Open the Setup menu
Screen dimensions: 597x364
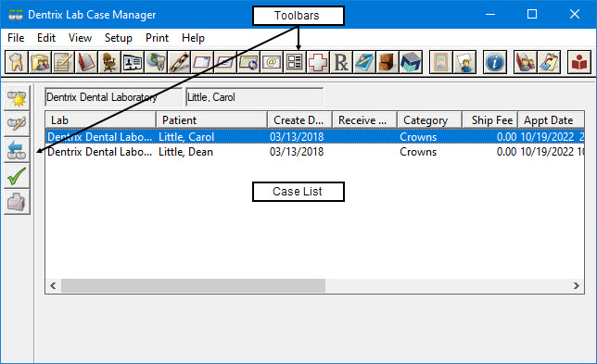click(x=119, y=38)
